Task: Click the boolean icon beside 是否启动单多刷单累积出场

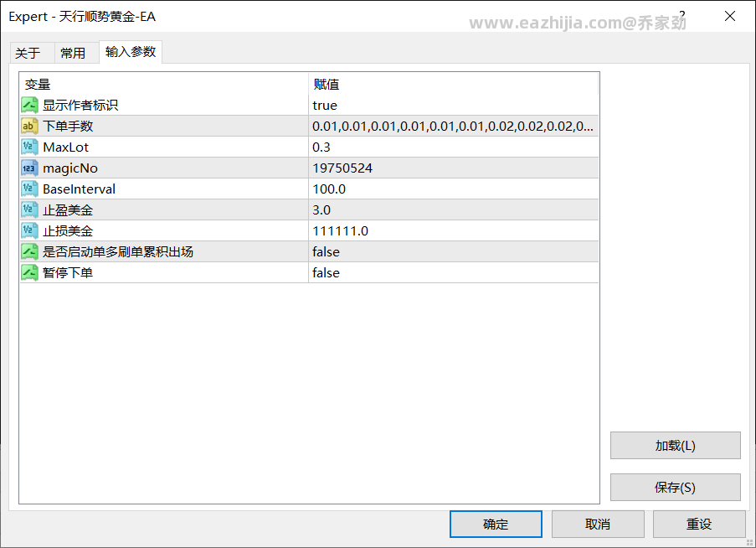Action: click(29, 252)
